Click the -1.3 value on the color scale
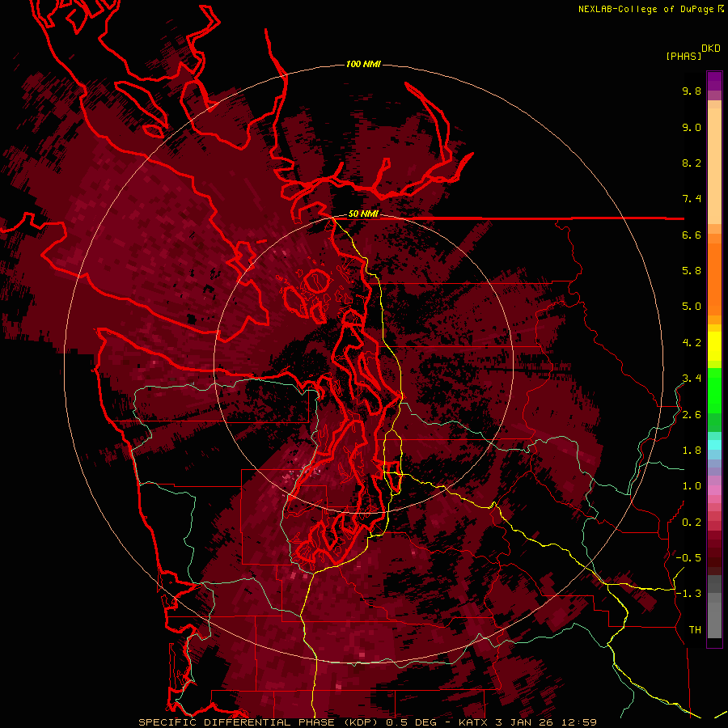728x728 pixels. pos(688,594)
